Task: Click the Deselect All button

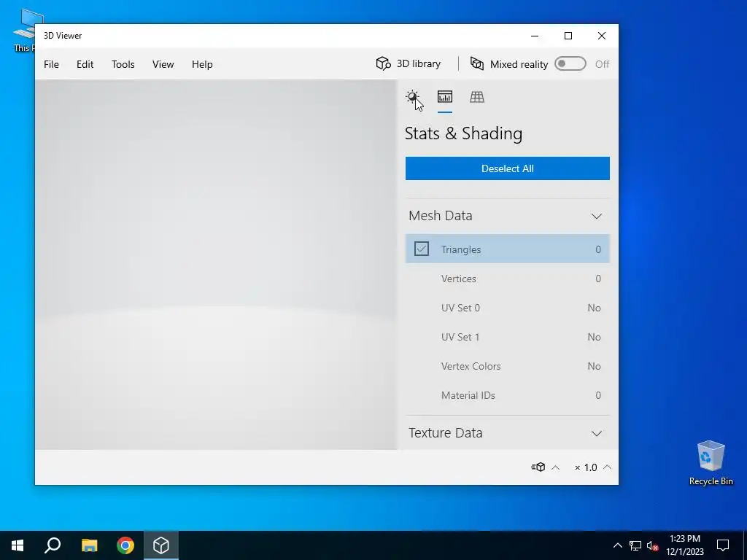Action: click(508, 168)
